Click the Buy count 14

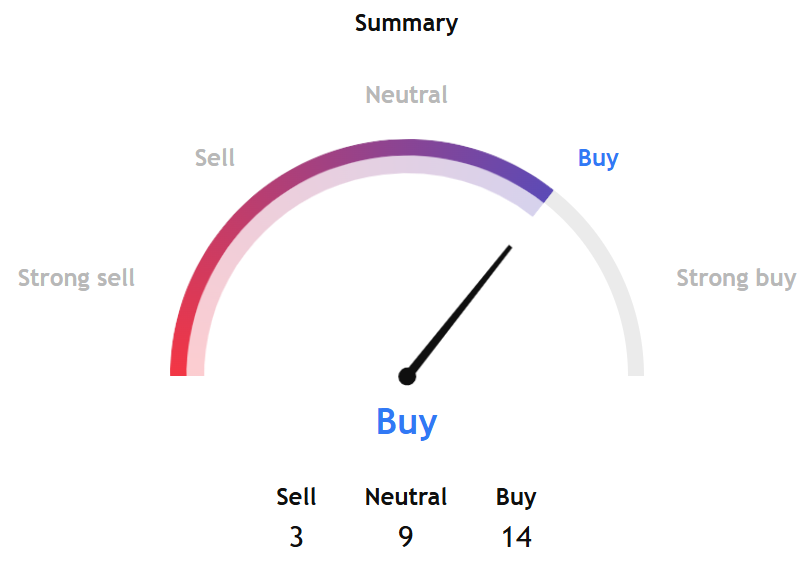[516, 537]
